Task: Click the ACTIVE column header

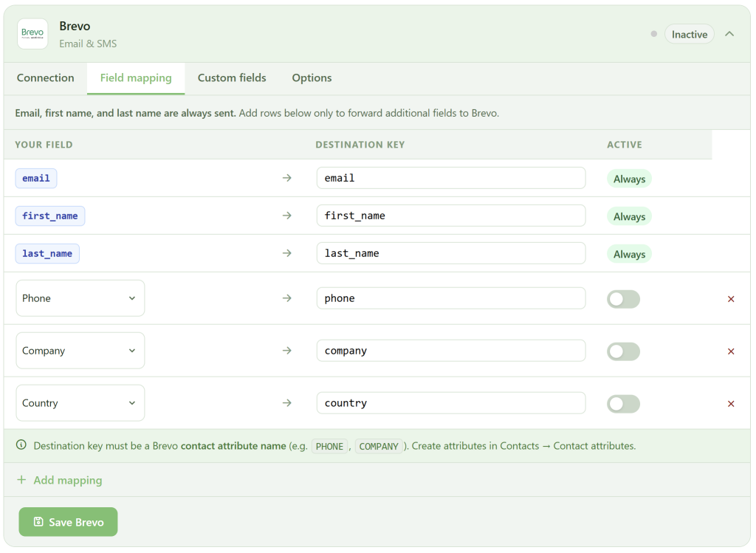Action: pos(625,145)
